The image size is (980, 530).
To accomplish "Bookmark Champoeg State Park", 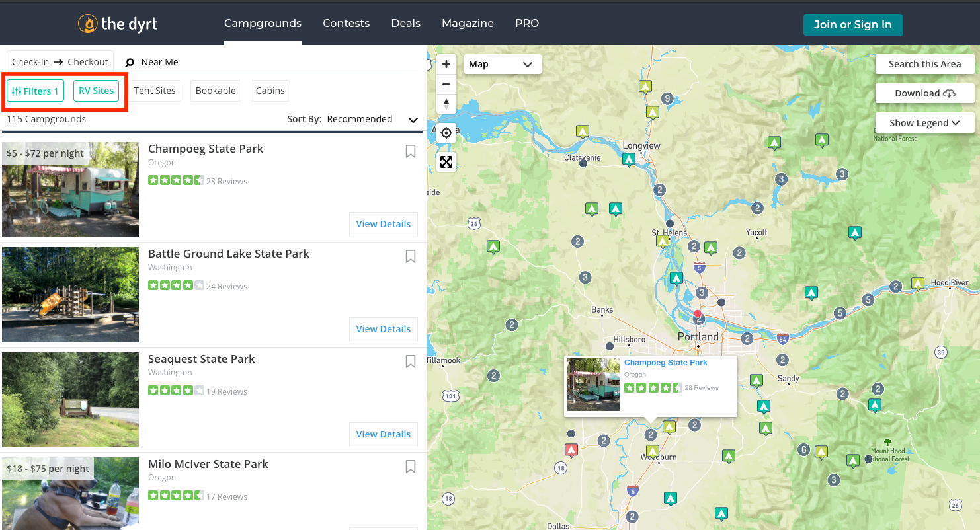I will pos(411,152).
